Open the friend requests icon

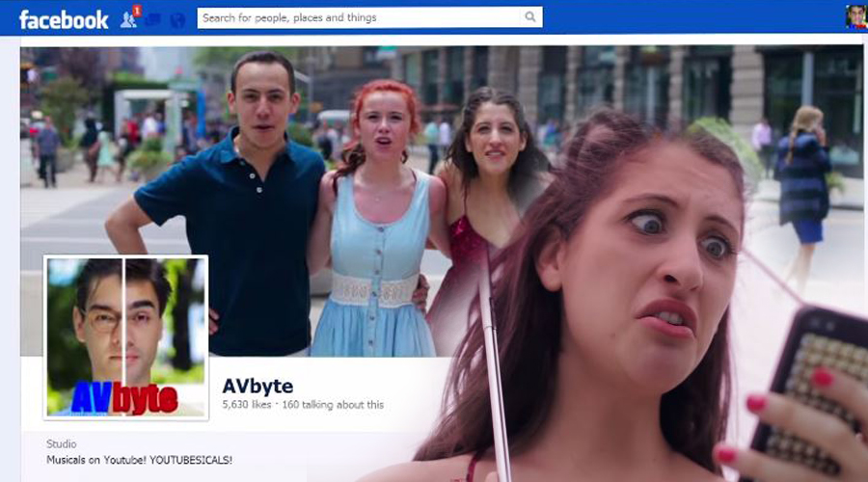click(127, 19)
